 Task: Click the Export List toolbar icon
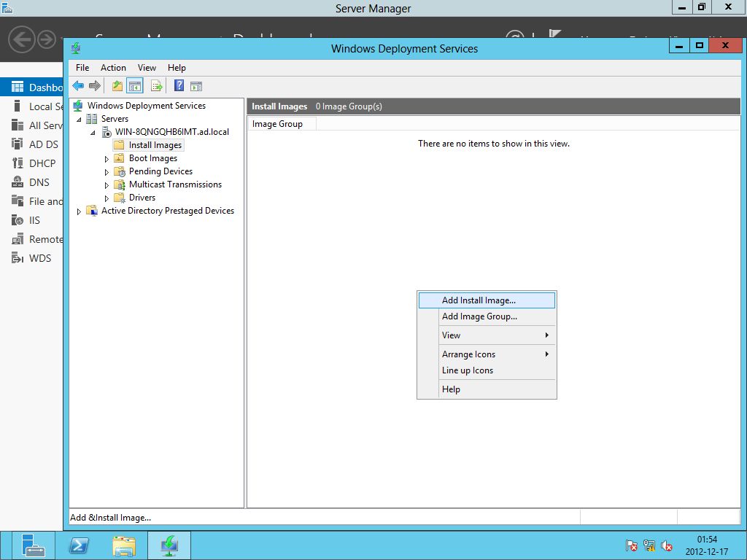click(156, 86)
